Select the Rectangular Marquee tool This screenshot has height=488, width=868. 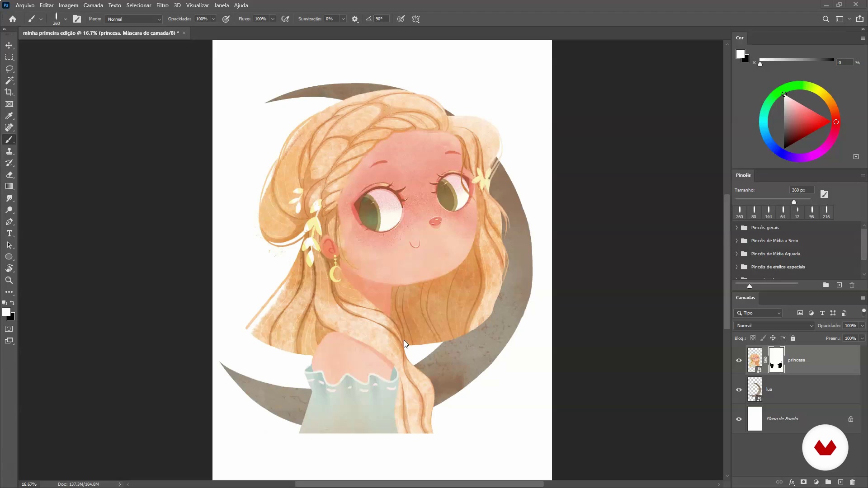click(9, 57)
